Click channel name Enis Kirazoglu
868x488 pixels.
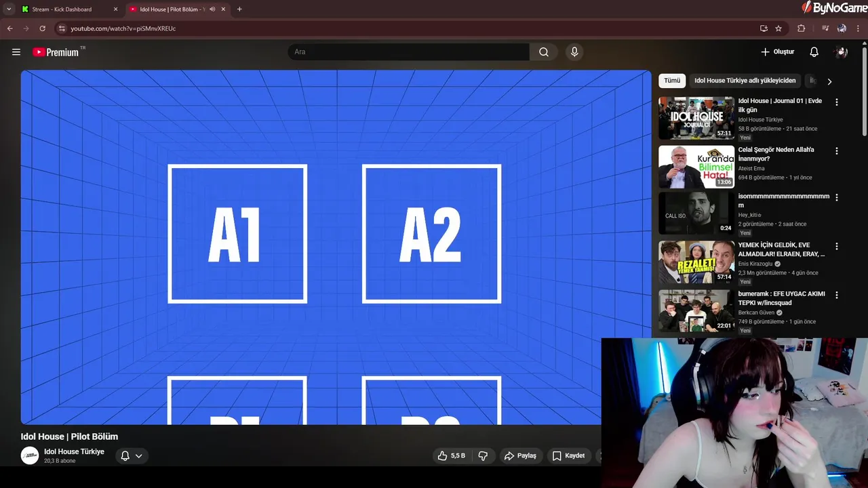click(755, 264)
